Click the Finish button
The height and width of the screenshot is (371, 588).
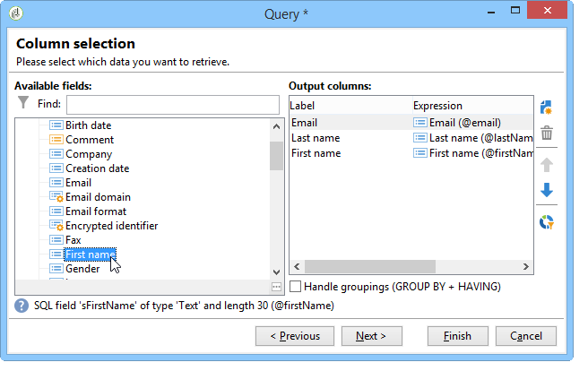457,336
